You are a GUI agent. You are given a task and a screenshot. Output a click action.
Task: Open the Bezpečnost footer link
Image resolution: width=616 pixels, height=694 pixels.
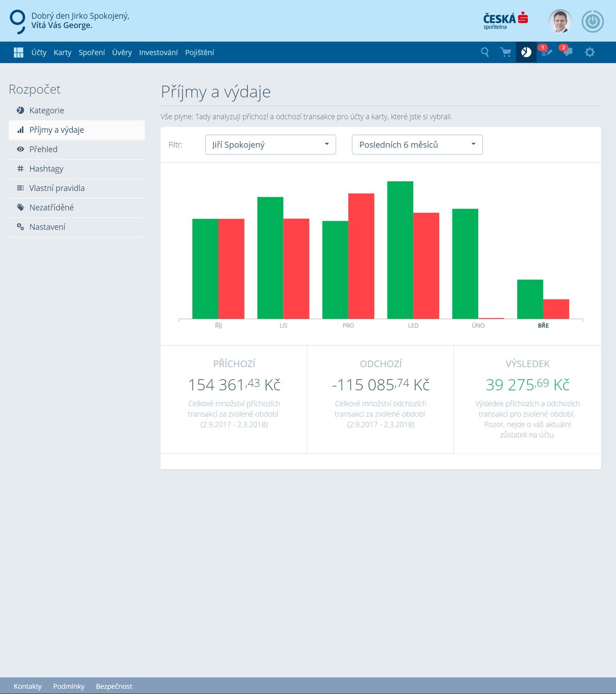114,686
